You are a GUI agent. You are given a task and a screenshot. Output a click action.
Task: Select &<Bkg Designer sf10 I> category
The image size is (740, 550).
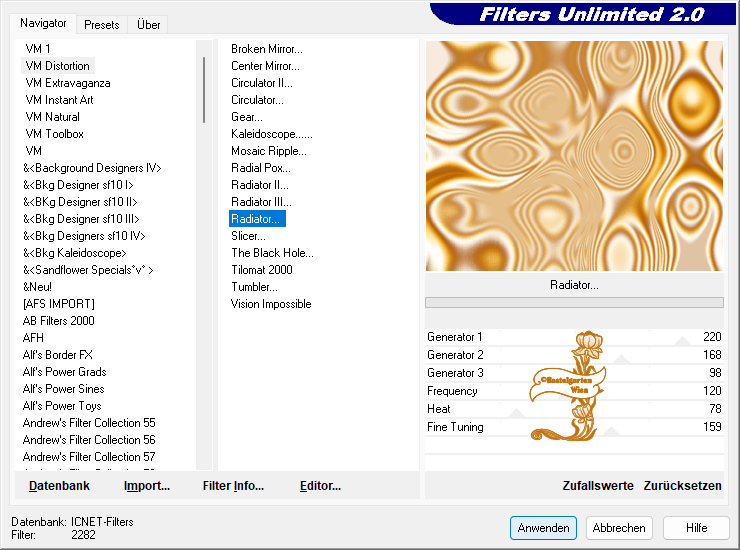click(x=78, y=185)
